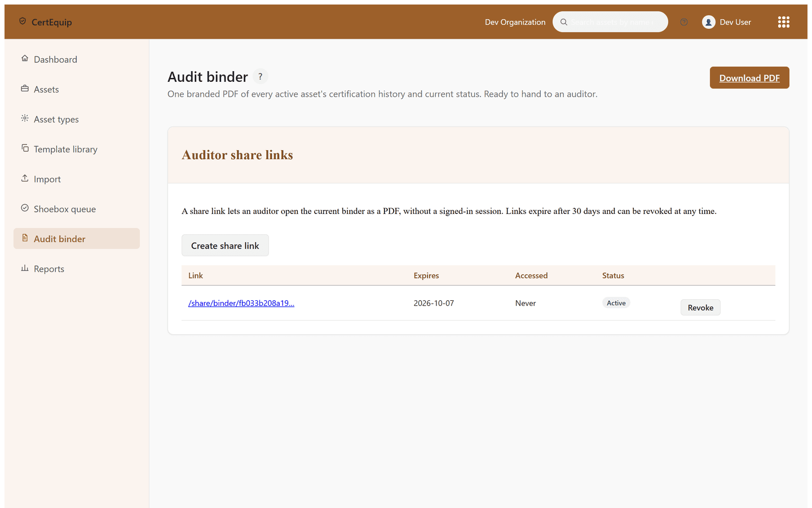Image resolution: width=812 pixels, height=508 pixels.
Task: Click the Import upload icon
Action: (25, 178)
